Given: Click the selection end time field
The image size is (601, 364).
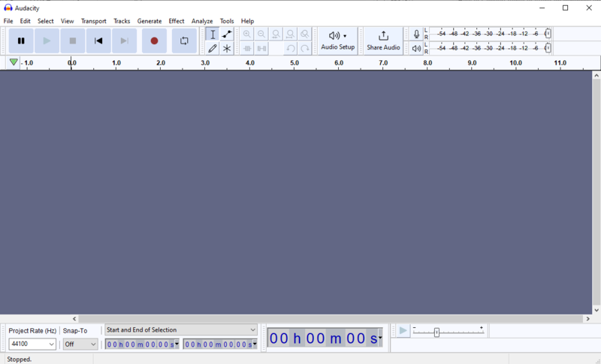Looking at the screenshot, I should click(x=218, y=344).
